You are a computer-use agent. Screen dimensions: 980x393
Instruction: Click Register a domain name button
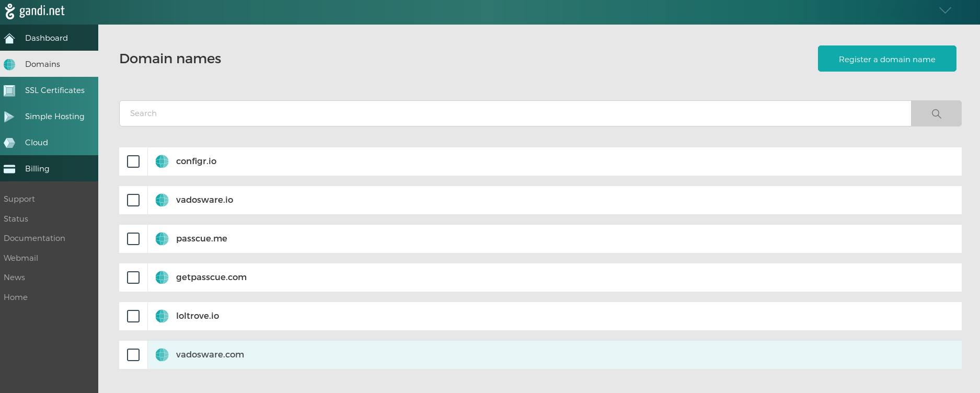coord(887,59)
